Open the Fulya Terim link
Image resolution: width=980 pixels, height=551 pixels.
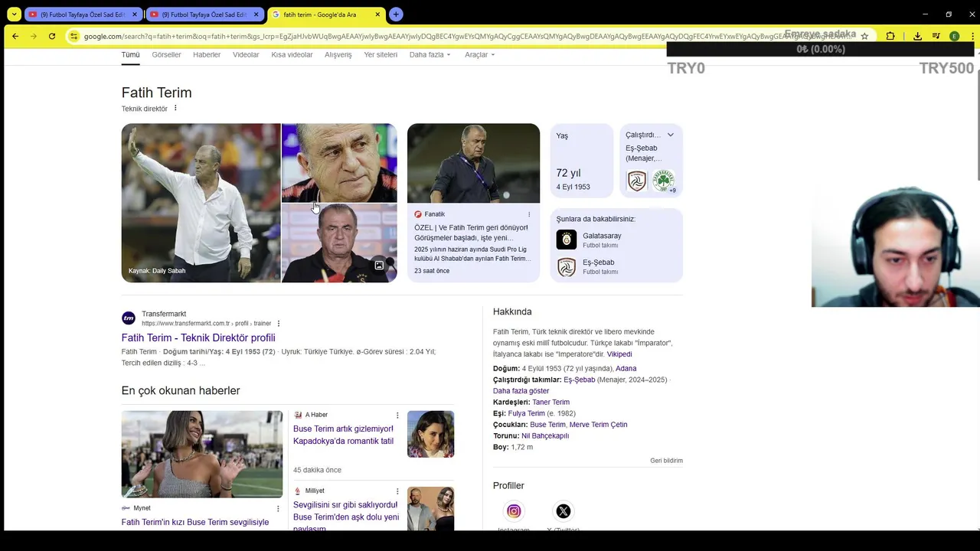526,413
